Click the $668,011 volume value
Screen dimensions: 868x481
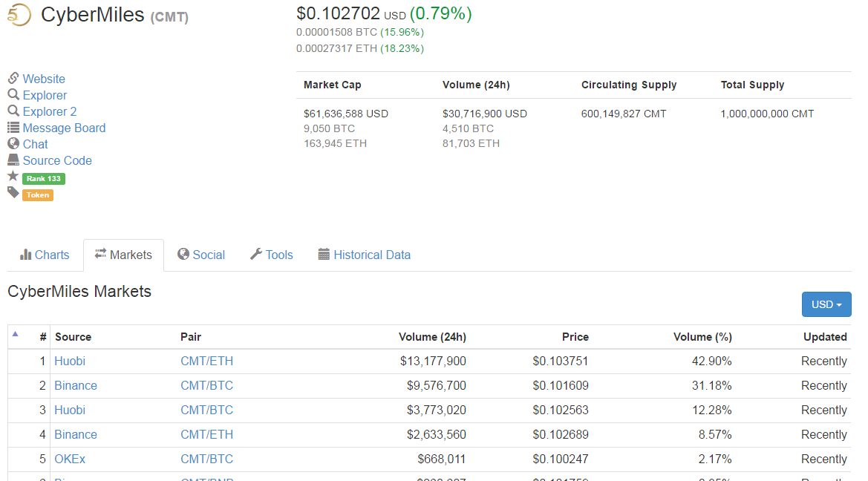442,459
